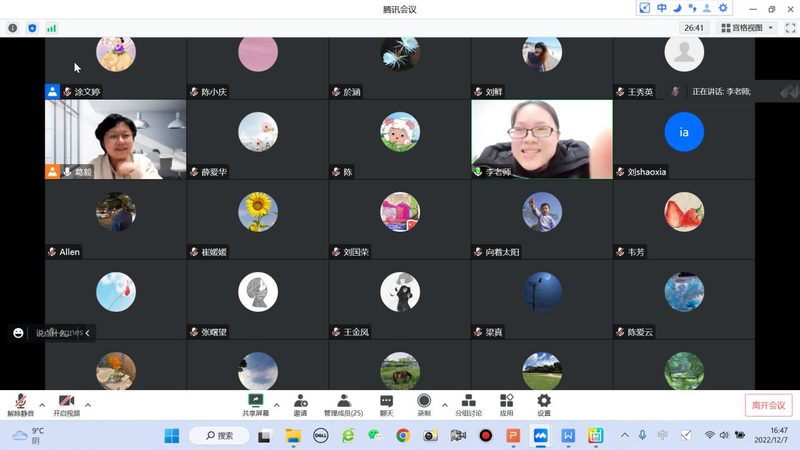Click the unmute microphone icon

pos(20,402)
